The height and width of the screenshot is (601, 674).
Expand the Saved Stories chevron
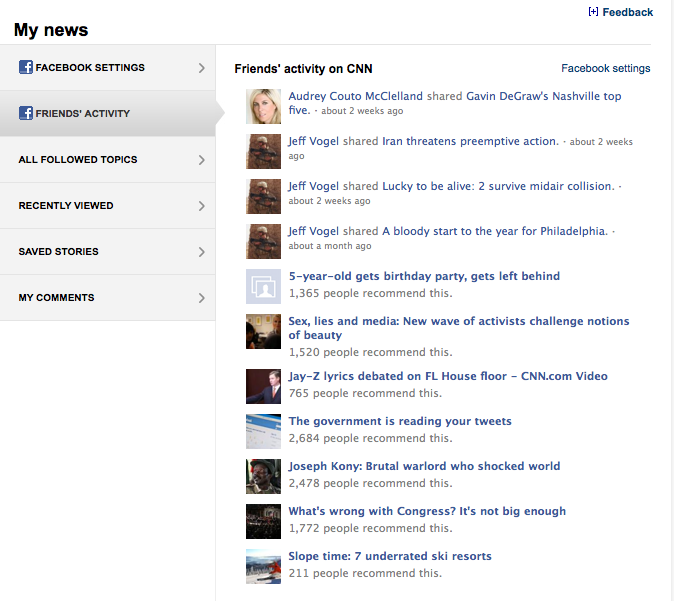[202, 252]
